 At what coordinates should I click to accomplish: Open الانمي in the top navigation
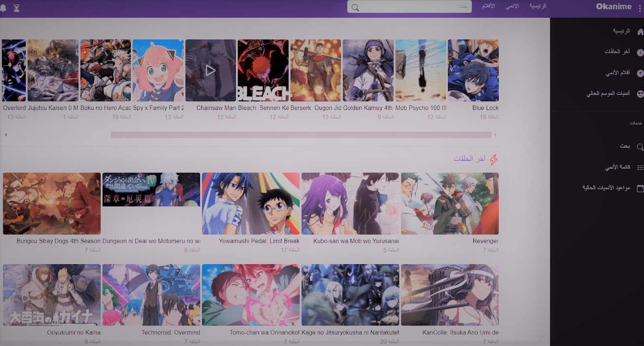pos(512,6)
